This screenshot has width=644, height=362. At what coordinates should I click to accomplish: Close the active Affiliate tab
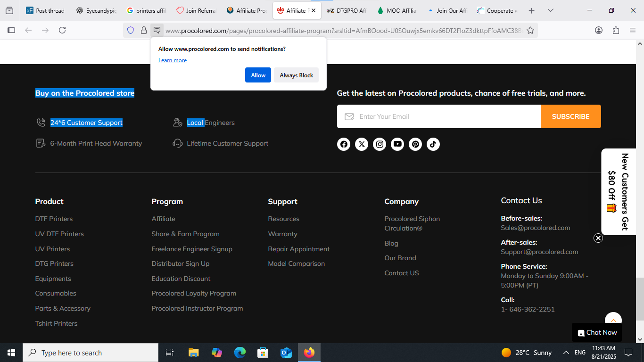[x=314, y=10]
